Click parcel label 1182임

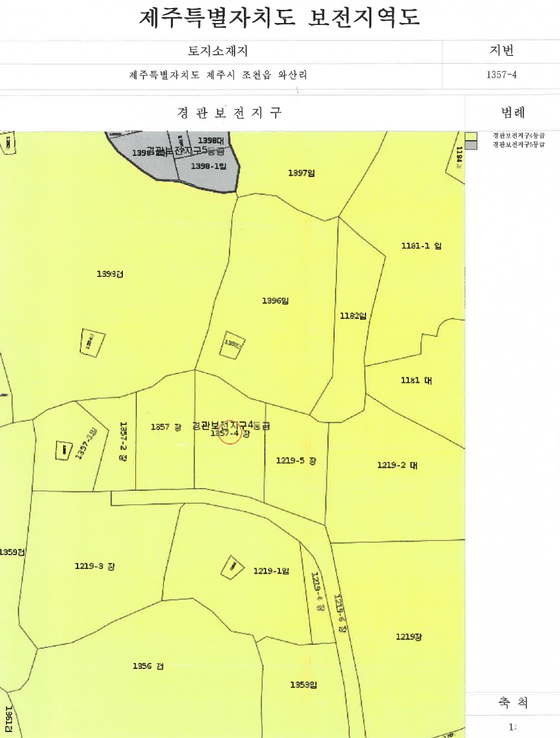(x=353, y=316)
